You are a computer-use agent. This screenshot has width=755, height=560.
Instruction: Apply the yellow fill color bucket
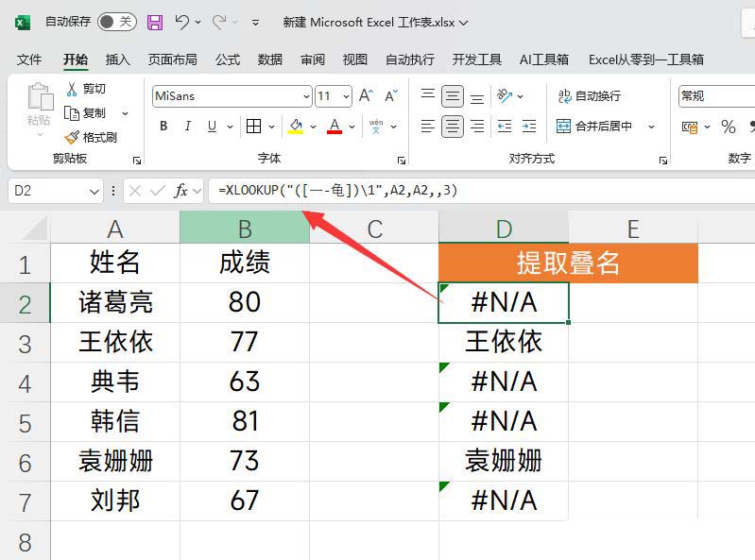(x=296, y=127)
